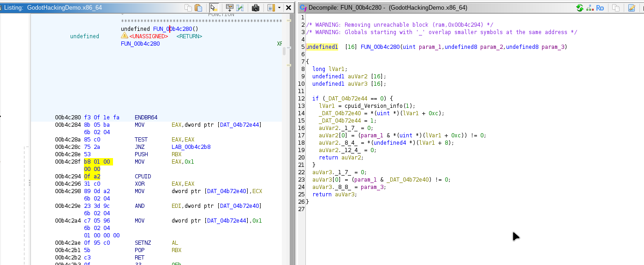Click the green Re-decompile refresh icon
Screen dimensions: 644x265
click(579, 8)
